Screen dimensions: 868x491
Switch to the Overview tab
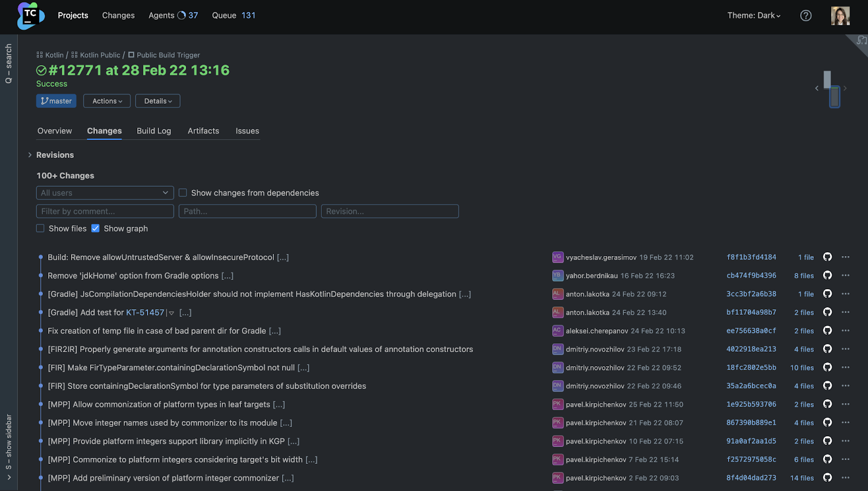54,131
